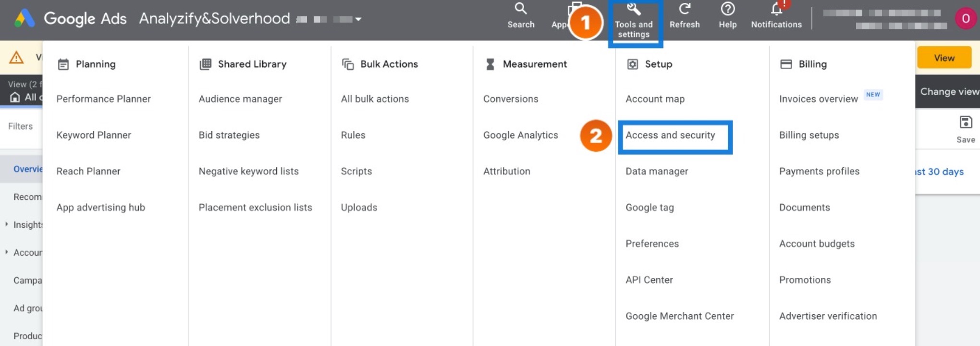Click the warning triangle alert icon
This screenshot has width=980, height=346.
(x=16, y=58)
